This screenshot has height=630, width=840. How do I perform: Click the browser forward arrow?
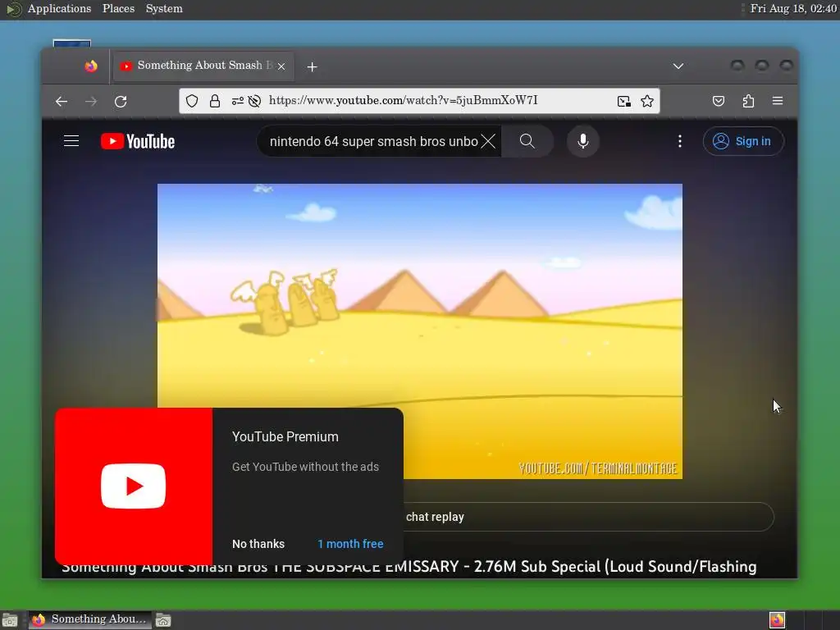(x=91, y=101)
